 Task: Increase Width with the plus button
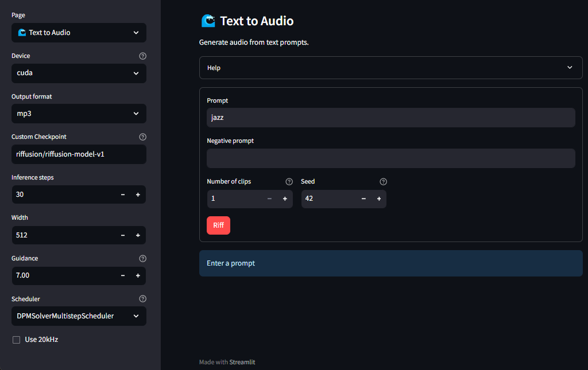click(138, 235)
